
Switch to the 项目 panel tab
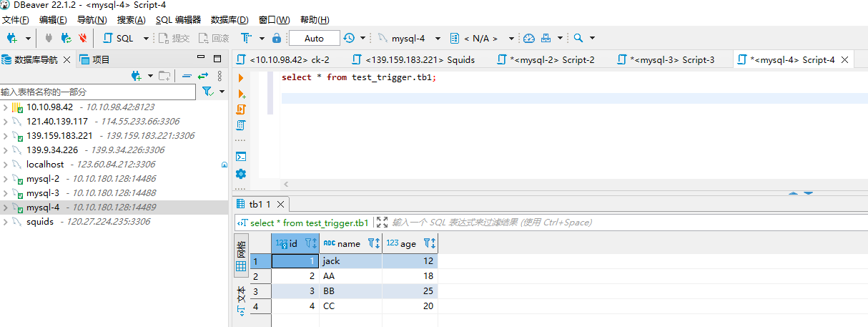pyautogui.click(x=95, y=59)
